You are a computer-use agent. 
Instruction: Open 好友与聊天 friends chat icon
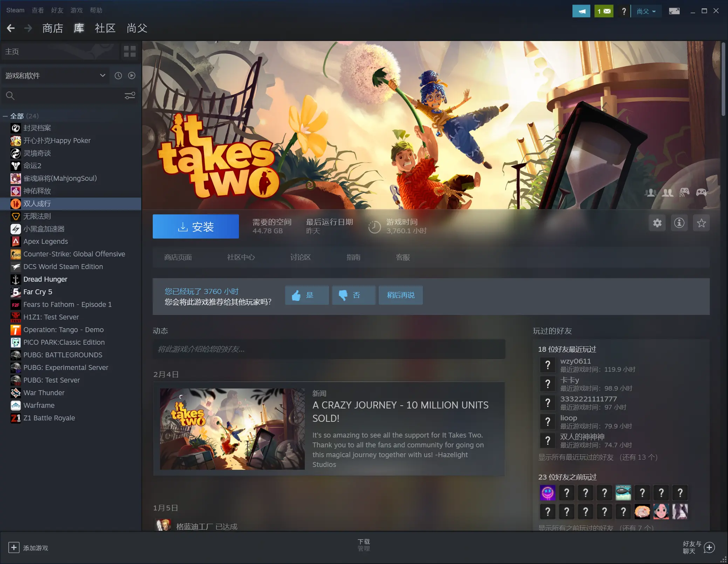pyautogui.click(x=709, y=548)
